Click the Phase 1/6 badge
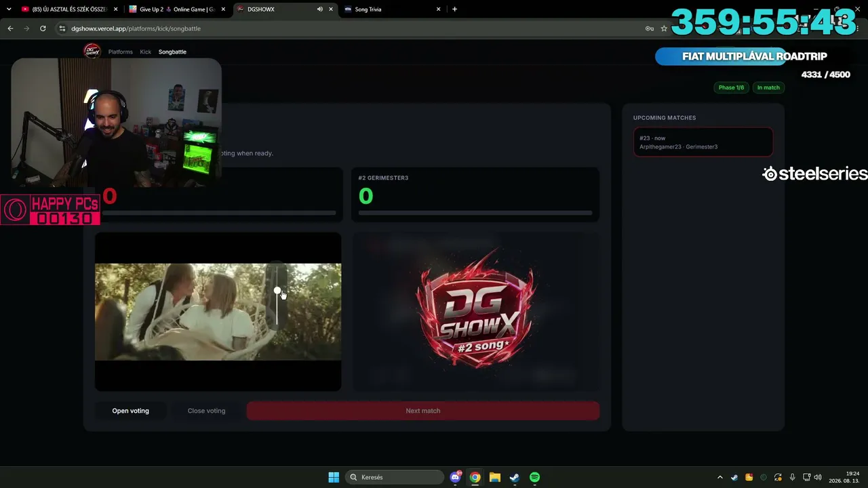868x488 pixels. [731, 87]
